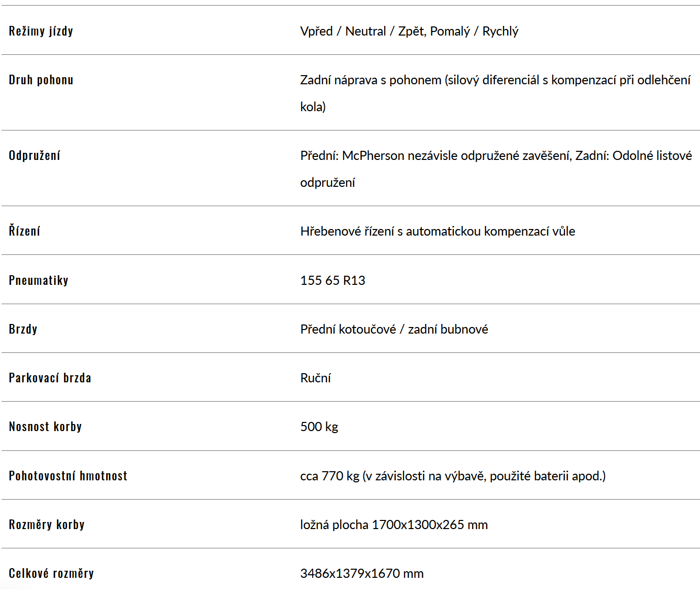Click the Ruční parking brake value
Image resolution: width=700 pixels, height=589 pixels.
[x=315, y=378]
